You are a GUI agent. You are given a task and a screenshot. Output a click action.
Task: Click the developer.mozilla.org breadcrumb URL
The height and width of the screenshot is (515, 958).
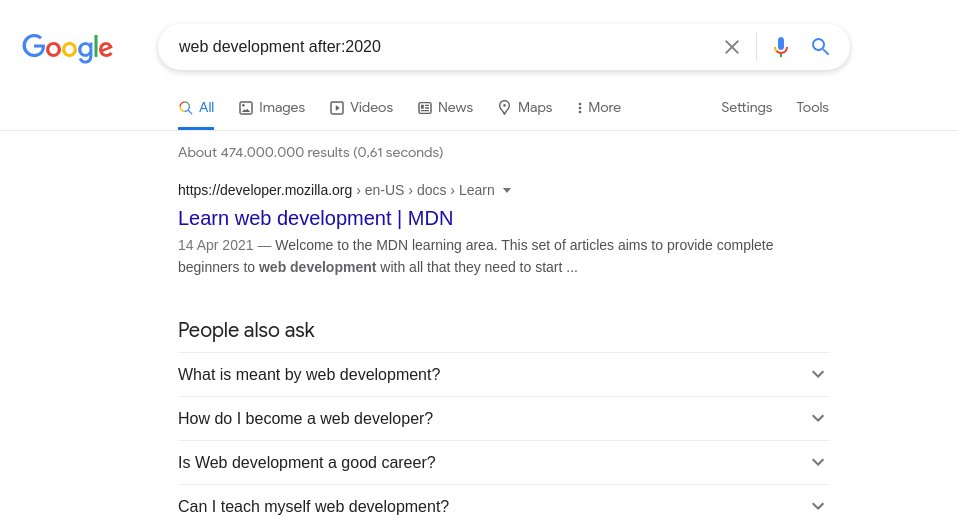pos(336,191)
